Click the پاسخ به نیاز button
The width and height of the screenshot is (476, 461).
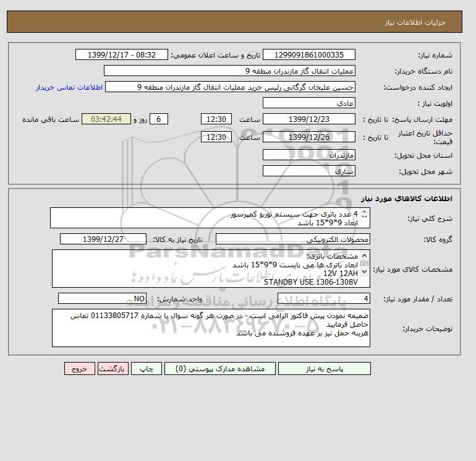click(324, 368)
